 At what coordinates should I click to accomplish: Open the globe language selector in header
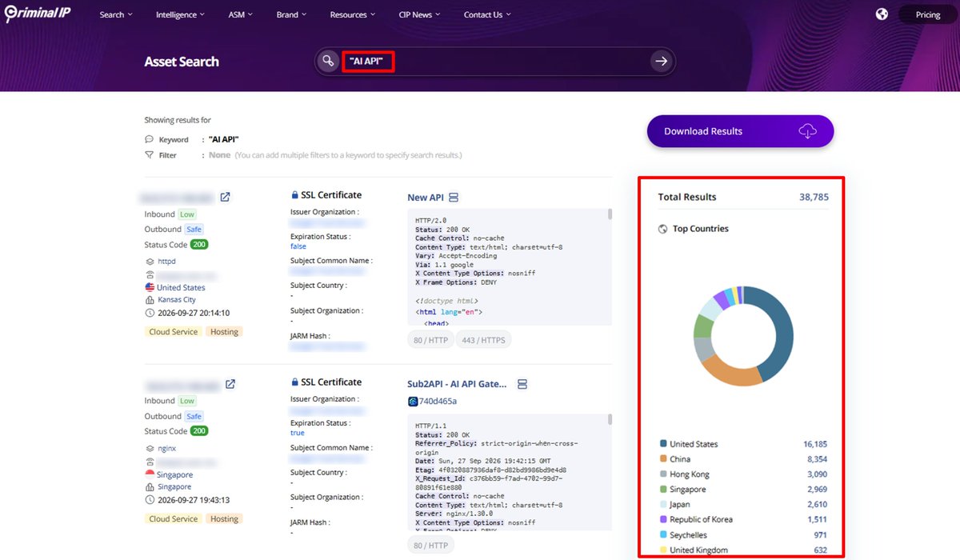[882, 14]
